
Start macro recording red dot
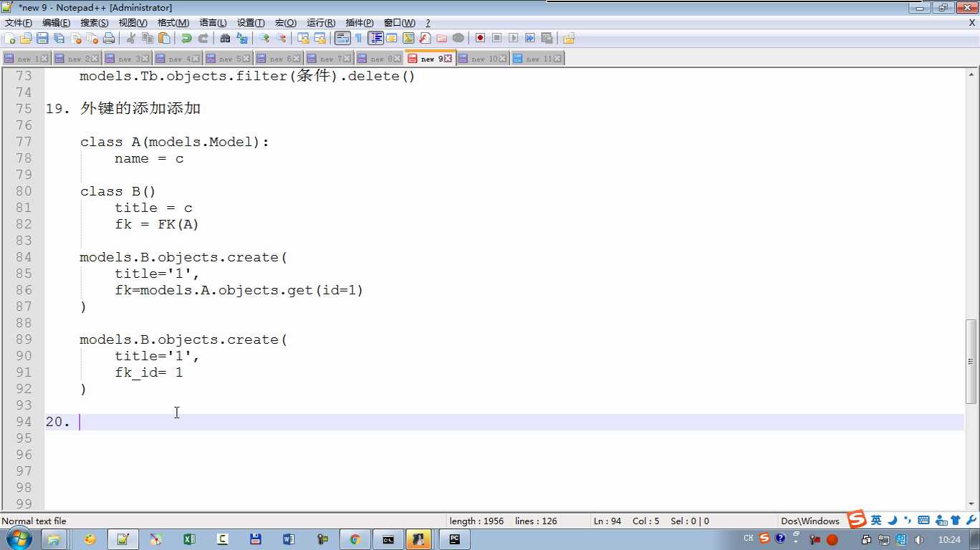click(480, 38)
